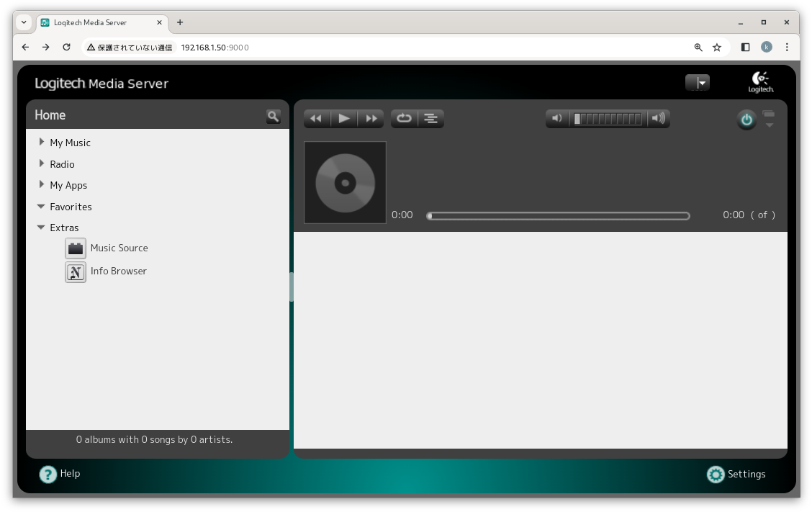Viewport: 812px width, 512px height.
Task: Open the tab search dropdown arrow
Action: [x=24, y=22]
